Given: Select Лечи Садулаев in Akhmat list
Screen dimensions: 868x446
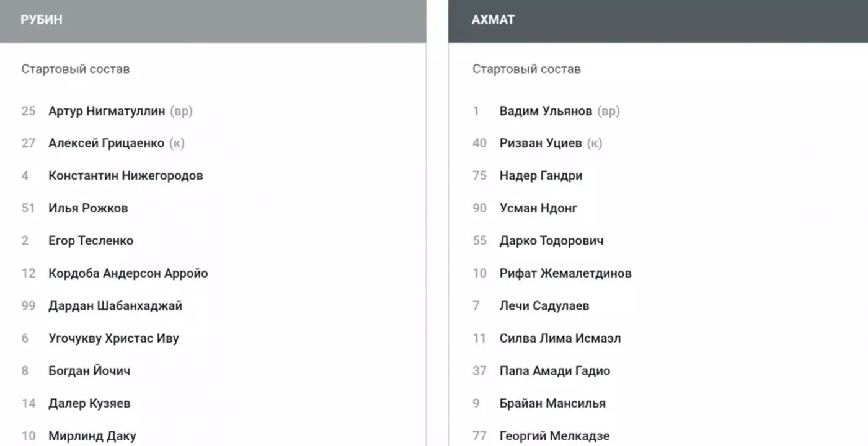Looking at the screenshot, I should (x=544, y=306).
